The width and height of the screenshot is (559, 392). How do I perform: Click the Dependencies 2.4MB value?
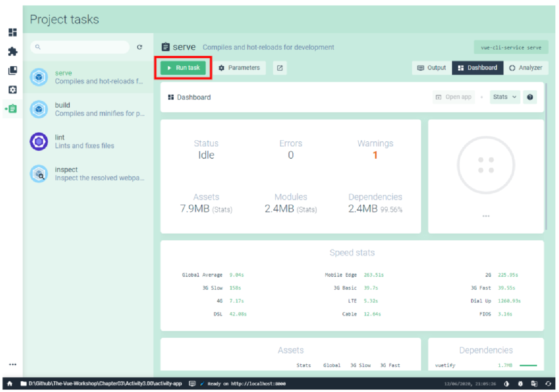[x=375, y=209]
